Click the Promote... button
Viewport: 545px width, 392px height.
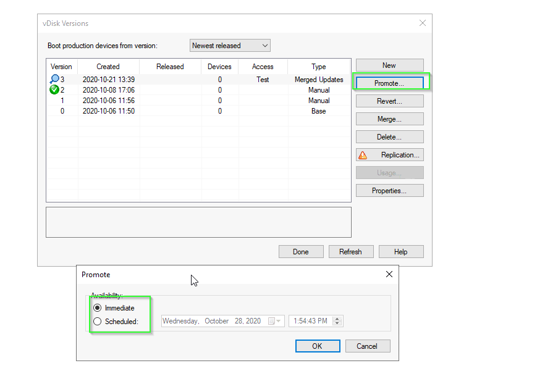pos(390,83)
